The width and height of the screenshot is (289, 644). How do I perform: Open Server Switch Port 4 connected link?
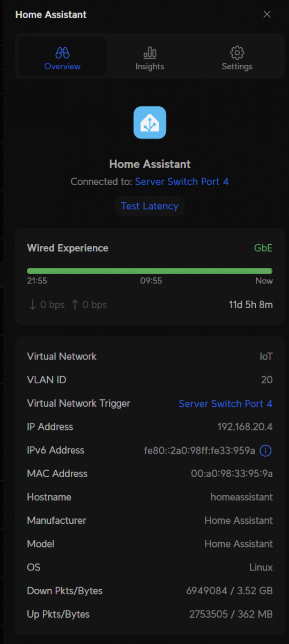[182, 182]
